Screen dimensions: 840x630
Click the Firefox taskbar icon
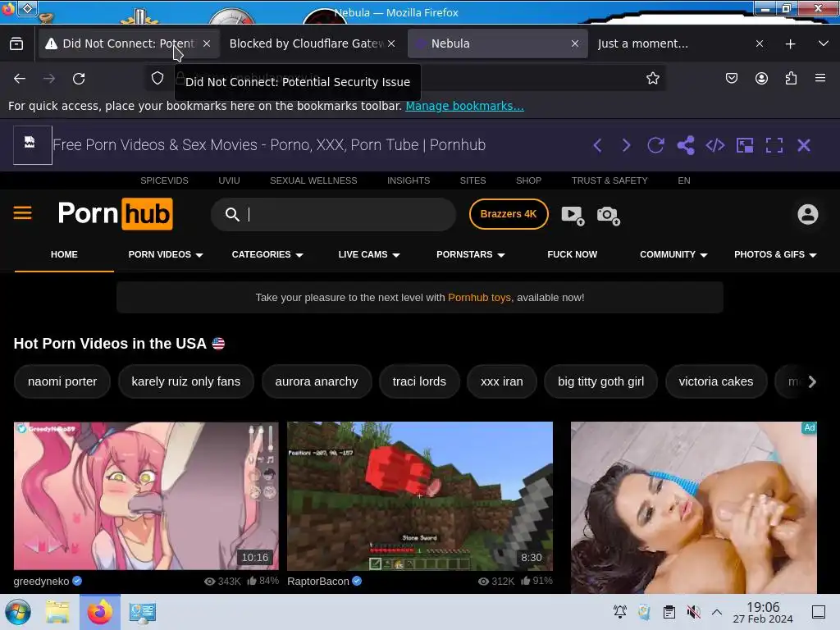100,612
